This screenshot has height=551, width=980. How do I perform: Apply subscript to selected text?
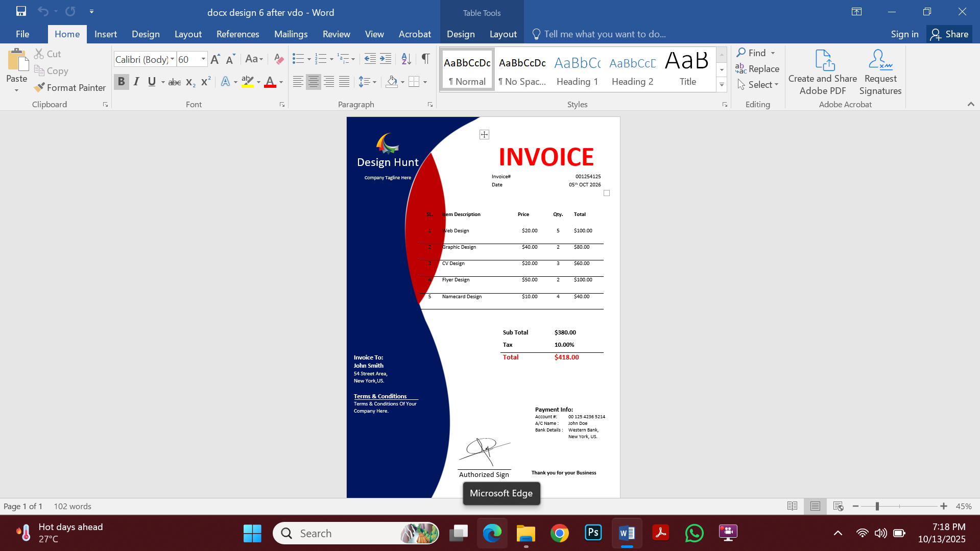[190, 82]
